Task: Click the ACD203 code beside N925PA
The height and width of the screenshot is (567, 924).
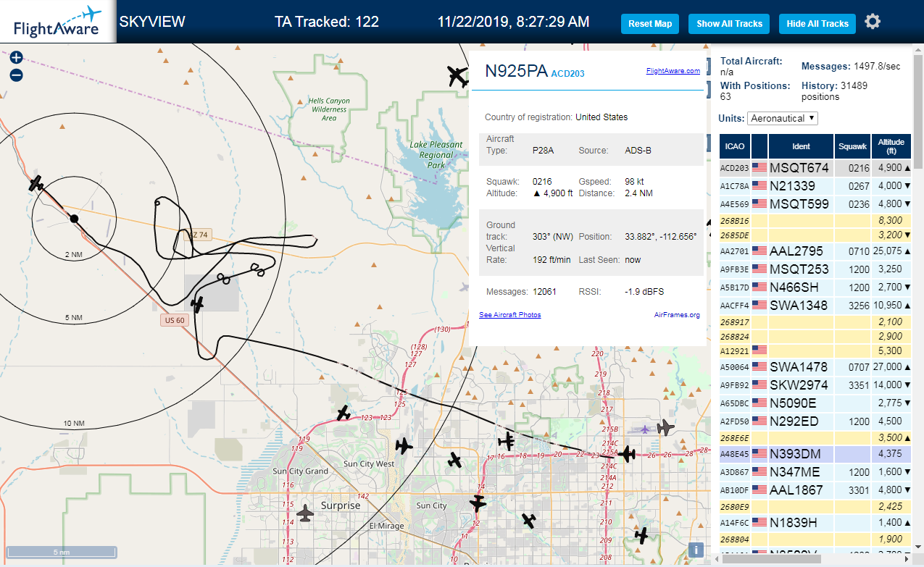Action: point(567,74)
